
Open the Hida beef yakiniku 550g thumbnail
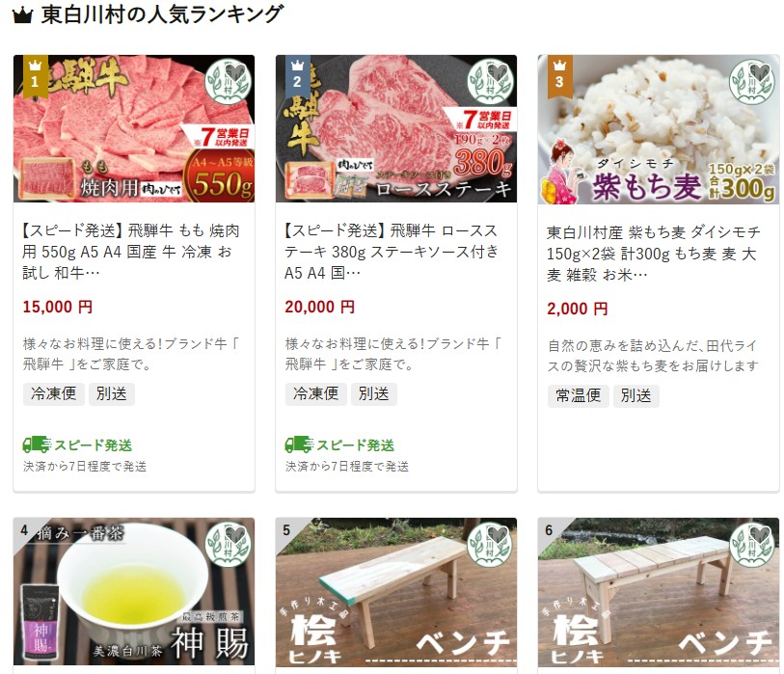134,129
